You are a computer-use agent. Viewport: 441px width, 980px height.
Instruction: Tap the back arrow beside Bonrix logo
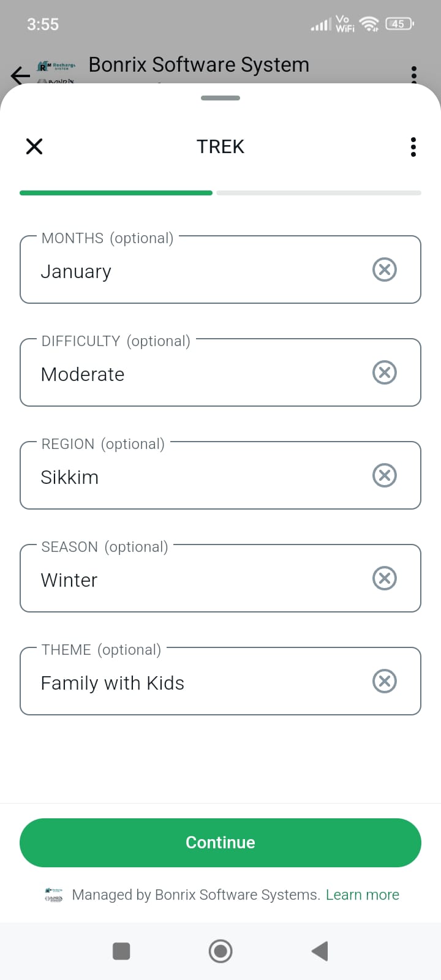(20, 75)
